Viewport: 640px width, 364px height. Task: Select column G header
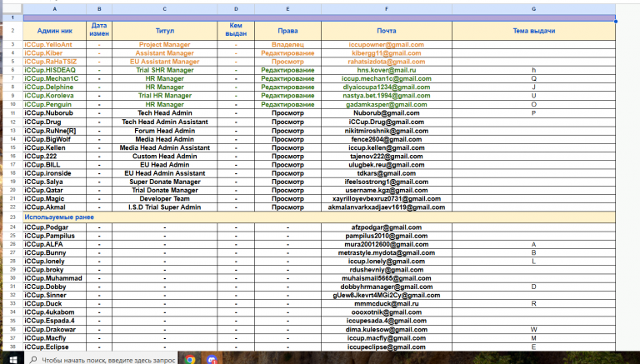pyautogui.click(x=534, y=9)
